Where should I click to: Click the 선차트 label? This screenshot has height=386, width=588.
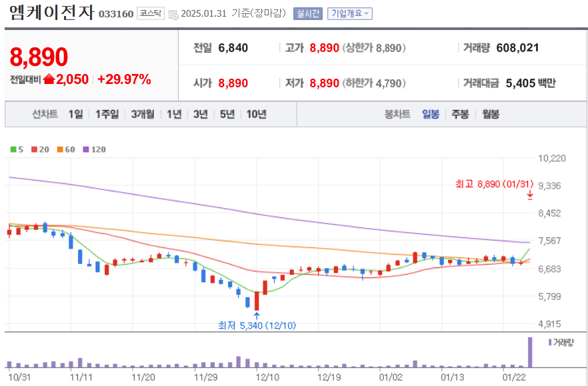[x=45, y=114]
